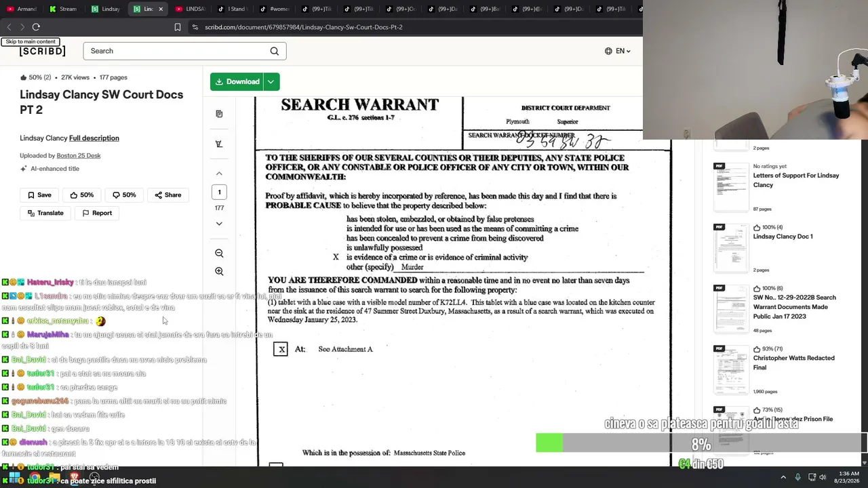Save the document to your list

pyautogui.click(x=39, y=195)
